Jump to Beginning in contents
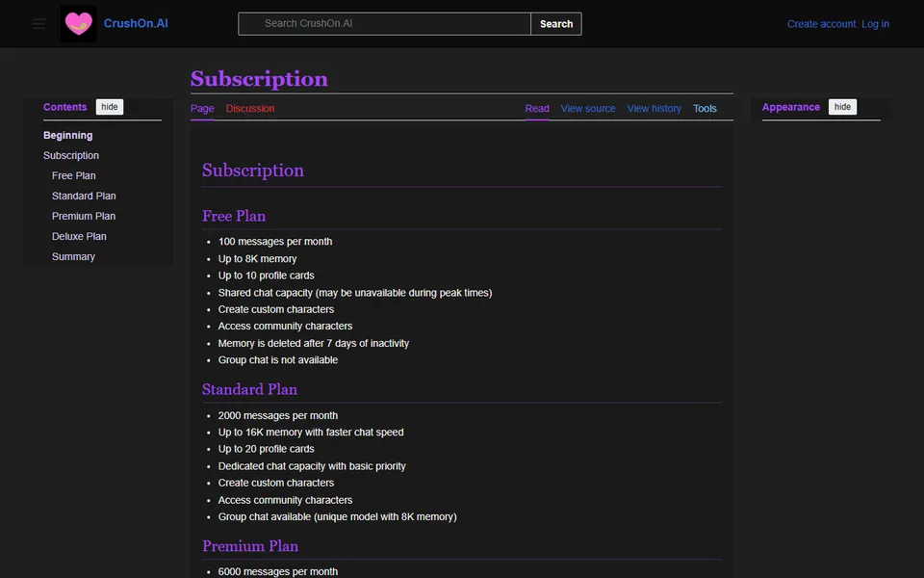Image resolution: width=924 pixels, height=578 pixels. (67, 135)
